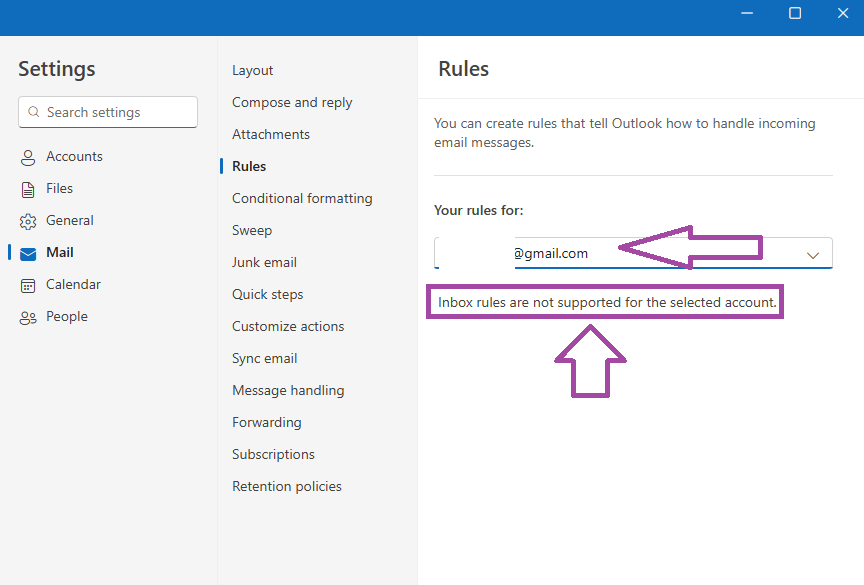Image resolution: width=864 pixels, height=585 pixels.
Task: Expand the account dropdown chevron
Action: pyautogui.click(x=813, y=255)
